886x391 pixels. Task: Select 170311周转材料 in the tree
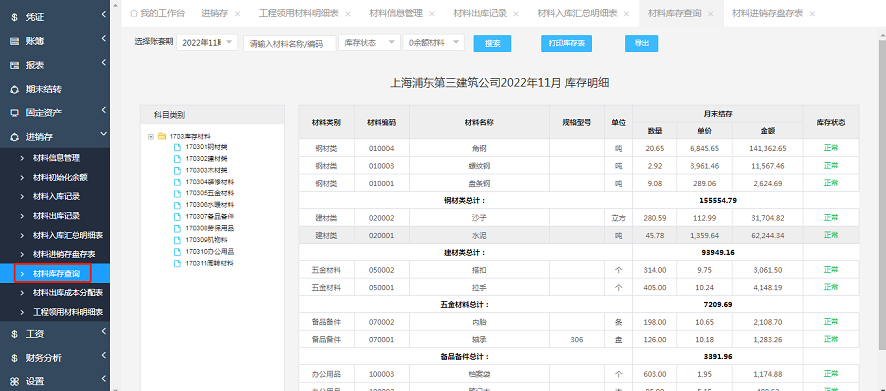(210, 263)
